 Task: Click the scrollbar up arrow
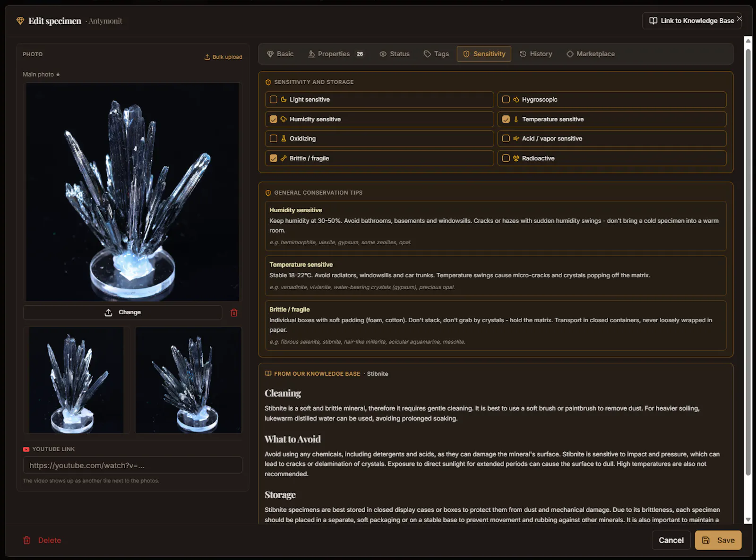pyautogui.click(x=748, y=41)
